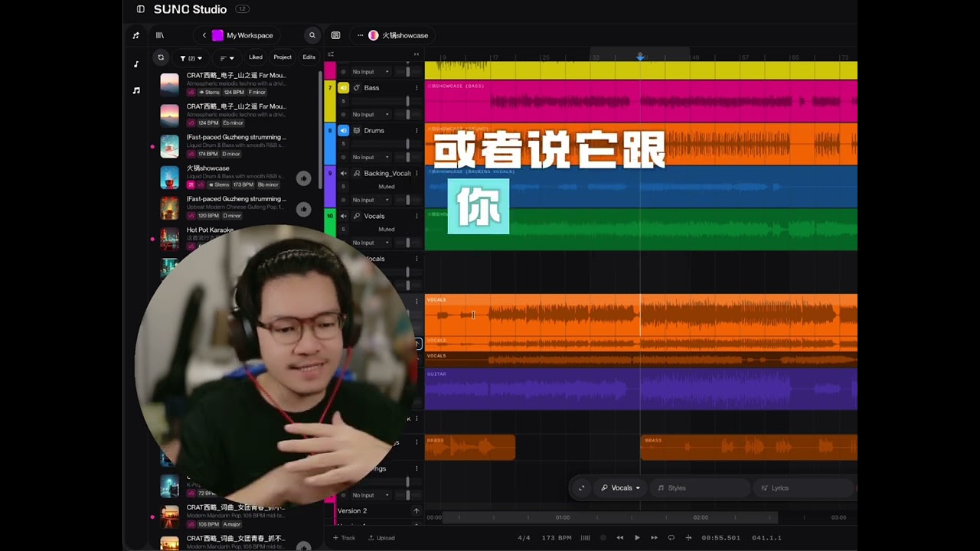Open the create music note icon in left rail

pos(136,35)
